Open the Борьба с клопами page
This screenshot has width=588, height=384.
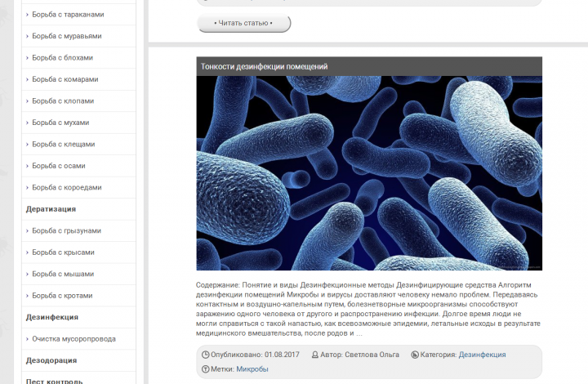(63, 100)
